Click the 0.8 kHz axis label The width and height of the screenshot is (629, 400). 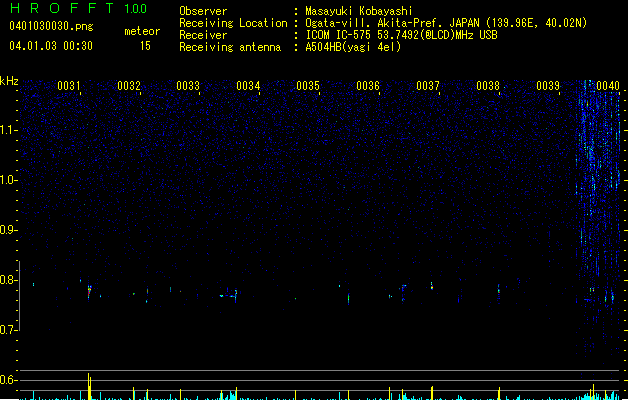(8, 280)
